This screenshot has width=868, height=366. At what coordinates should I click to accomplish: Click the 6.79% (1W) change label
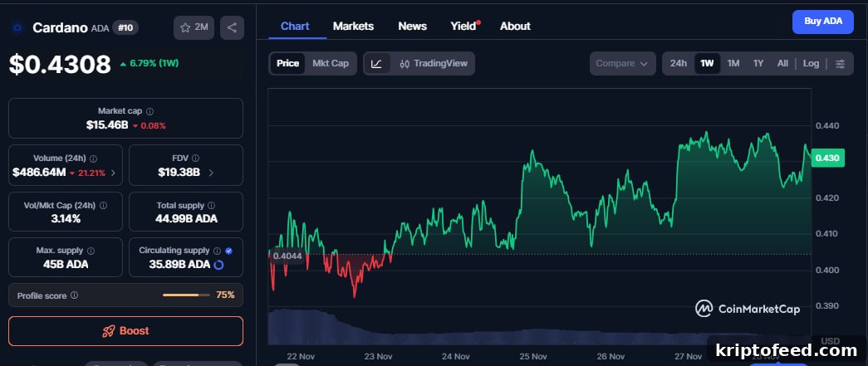coord(150,64)
